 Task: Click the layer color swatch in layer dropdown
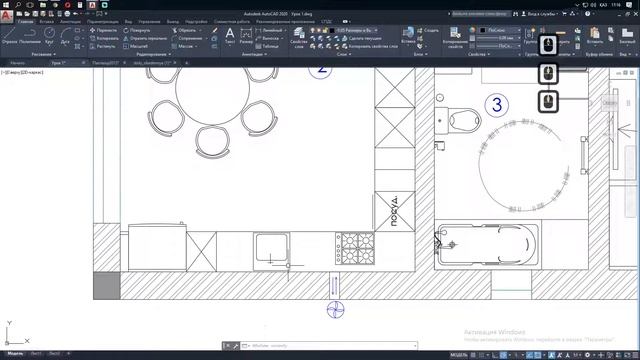pyautogui.click(x=332, y=30)
